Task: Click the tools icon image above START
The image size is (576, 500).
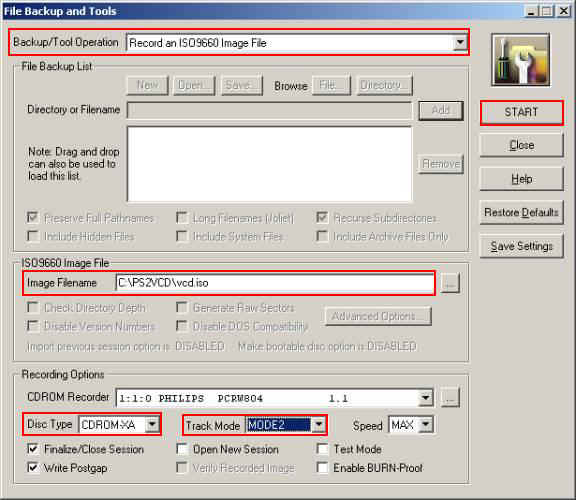Action: tap(521, 60)
